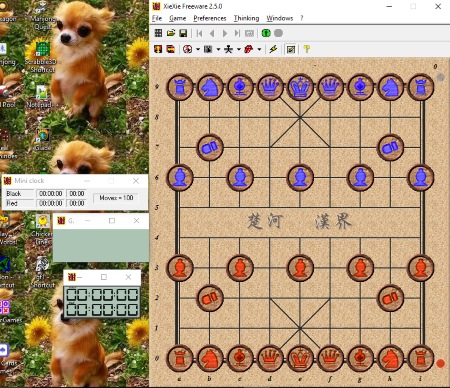Click the Black label in Mini clock
The height and width of the screenshot is (388, 450).
coord(20,193)
